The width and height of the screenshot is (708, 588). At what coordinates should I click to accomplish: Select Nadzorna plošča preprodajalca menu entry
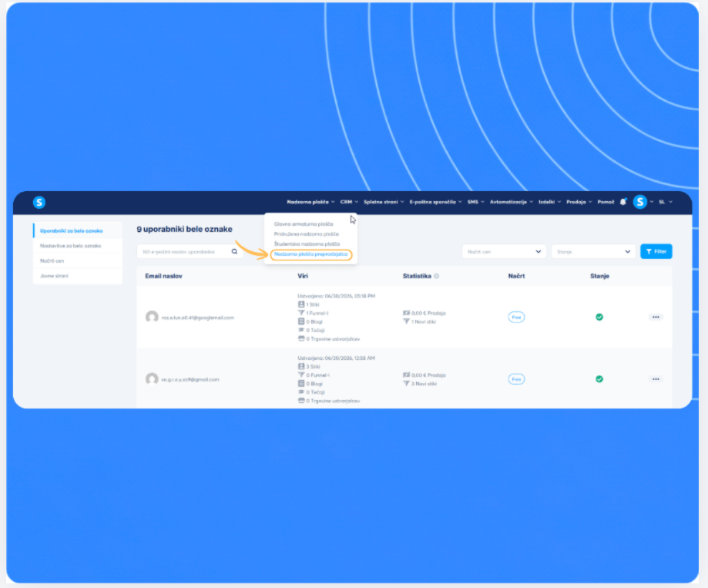(x=310, y=254)
